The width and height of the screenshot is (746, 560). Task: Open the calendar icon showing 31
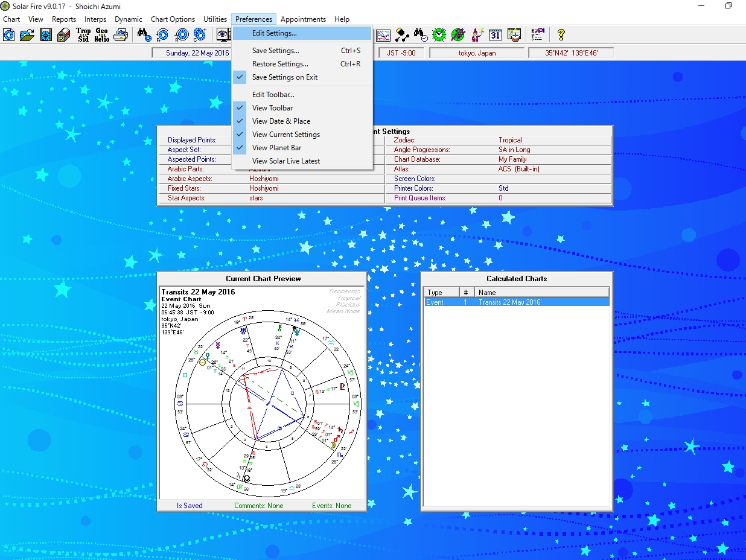(495, 35)
